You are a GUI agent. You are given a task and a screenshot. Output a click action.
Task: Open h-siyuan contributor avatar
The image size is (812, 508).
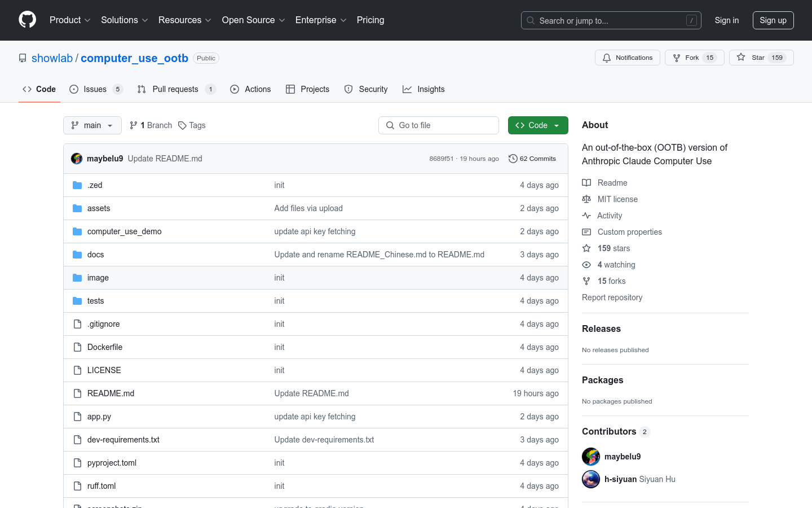click(591, 479)
